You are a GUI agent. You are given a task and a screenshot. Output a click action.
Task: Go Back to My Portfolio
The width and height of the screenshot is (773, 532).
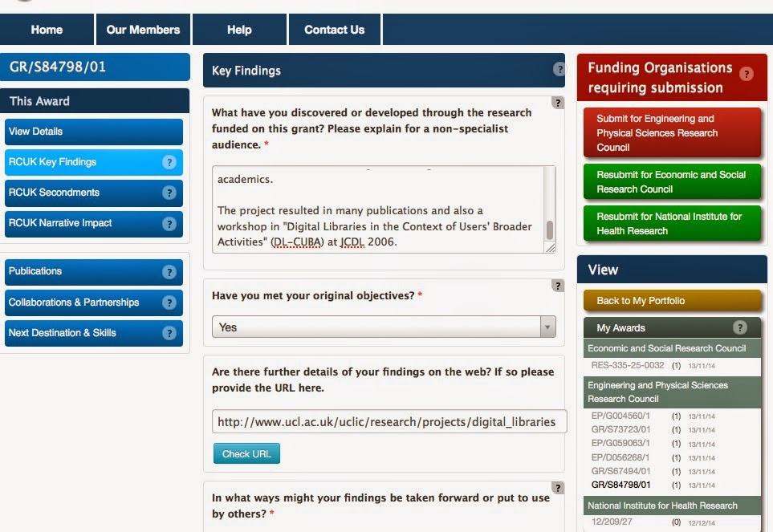673,300
